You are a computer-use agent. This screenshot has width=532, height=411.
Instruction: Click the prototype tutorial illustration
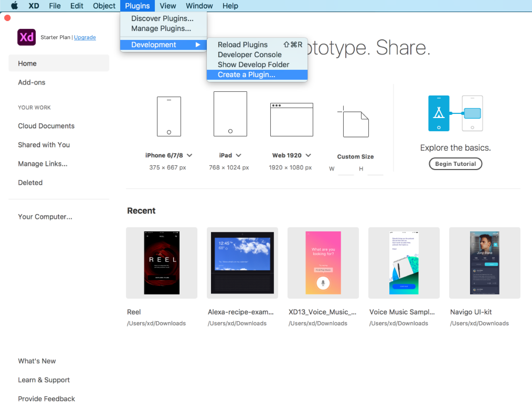(x=455, y=113)
